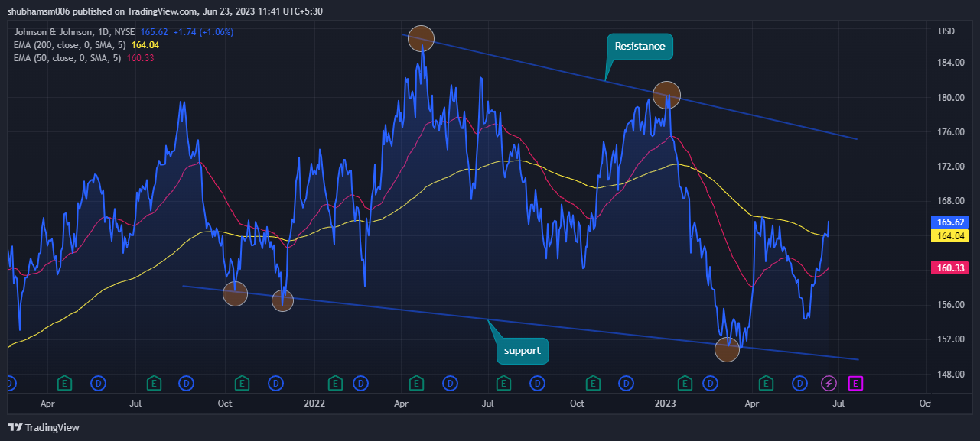Click the April 2021 green earnings marker
This screenshot has width=980, height=441.
(66, 382)
